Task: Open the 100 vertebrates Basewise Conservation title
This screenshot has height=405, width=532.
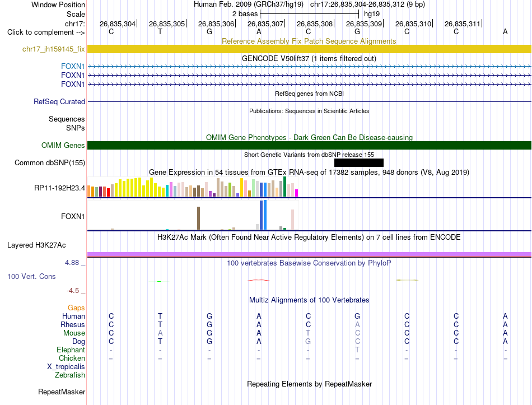Action: click(x=309, y=263)
